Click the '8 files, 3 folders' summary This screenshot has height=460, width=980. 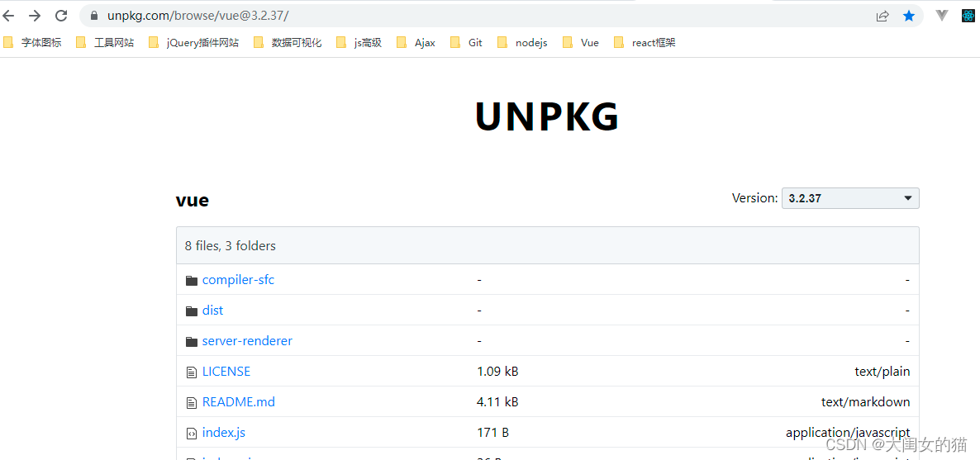(230, 245)
